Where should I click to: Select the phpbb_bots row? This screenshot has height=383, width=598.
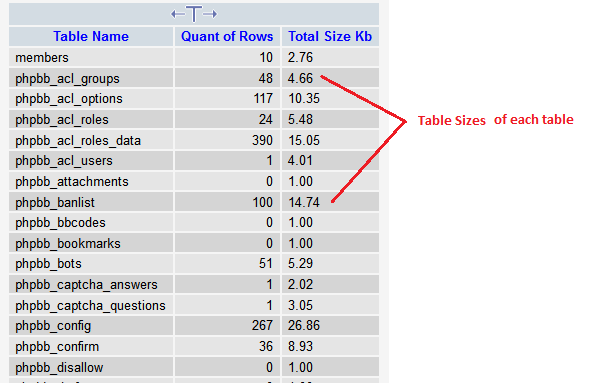194,264
